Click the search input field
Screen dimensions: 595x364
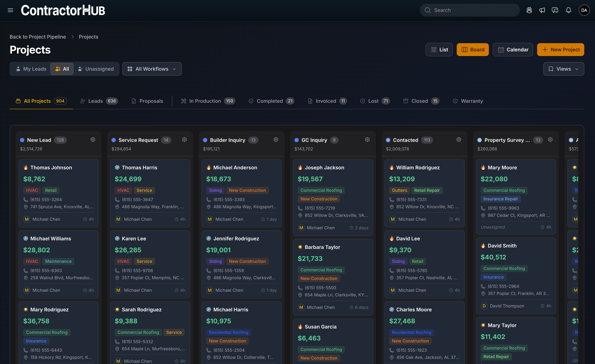469,10
